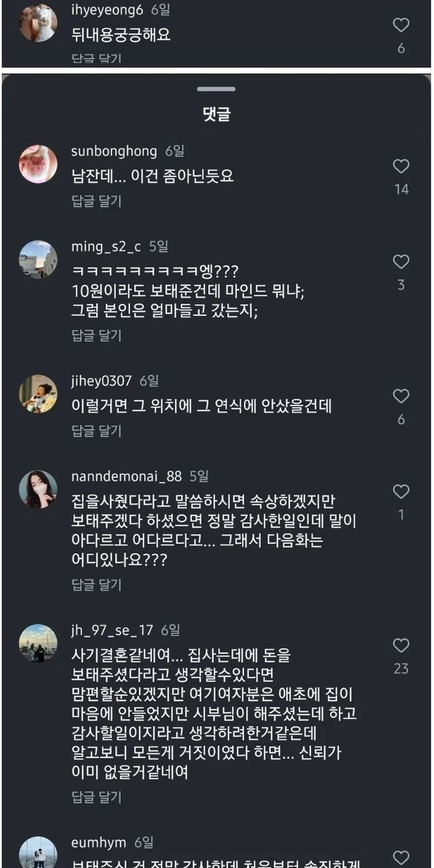Screen dimensions: 434x868
Task: Tap 답글 달기 under jh_97_se_17's comment
Action: [x=96, y=796]
